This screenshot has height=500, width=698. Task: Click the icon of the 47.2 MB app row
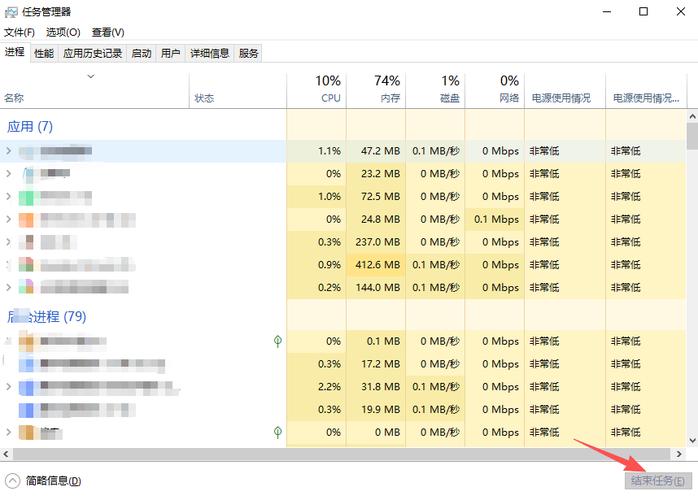click(x=26, y=151)
